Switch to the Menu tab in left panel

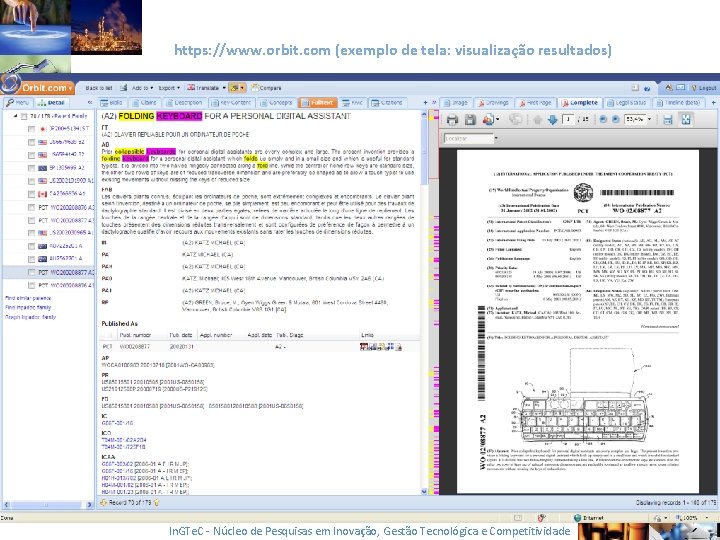coord(17,103)
